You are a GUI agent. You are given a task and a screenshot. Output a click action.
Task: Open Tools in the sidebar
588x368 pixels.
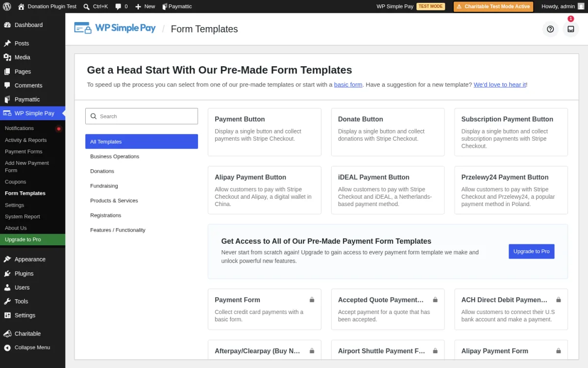pos(32,301)
